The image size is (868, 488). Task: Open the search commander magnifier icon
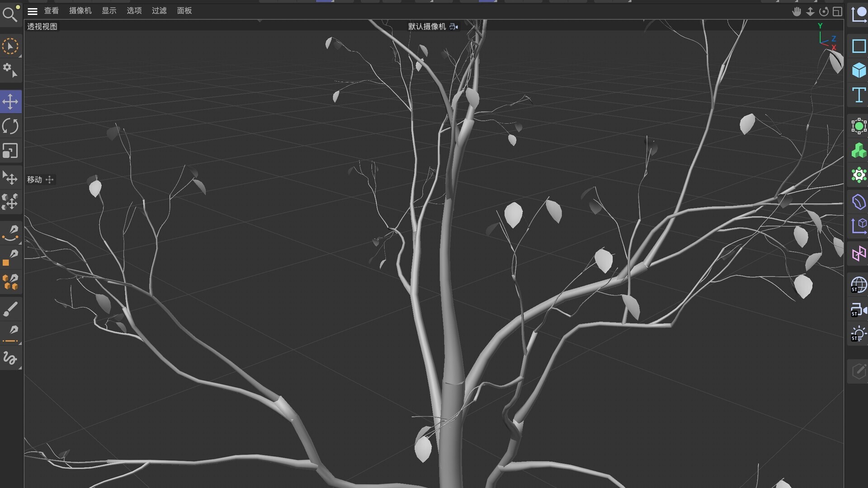coord(10,14)
